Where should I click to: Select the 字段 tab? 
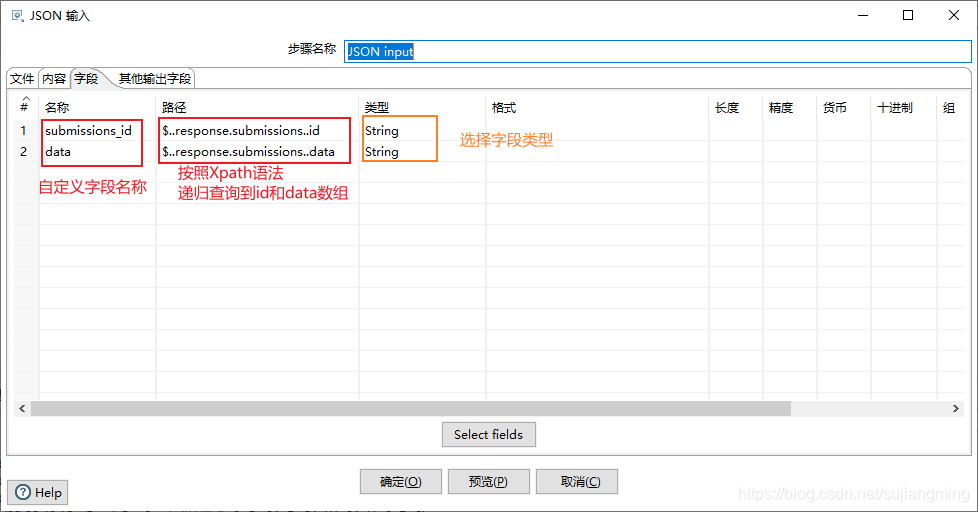(87, 79)
